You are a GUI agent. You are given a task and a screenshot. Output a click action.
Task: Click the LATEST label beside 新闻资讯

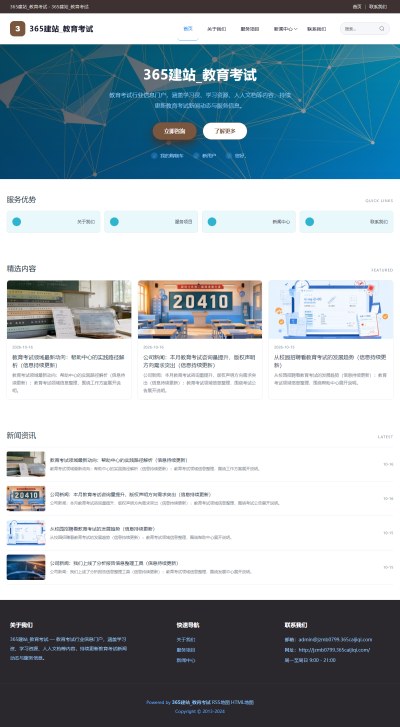pos(385,437)
